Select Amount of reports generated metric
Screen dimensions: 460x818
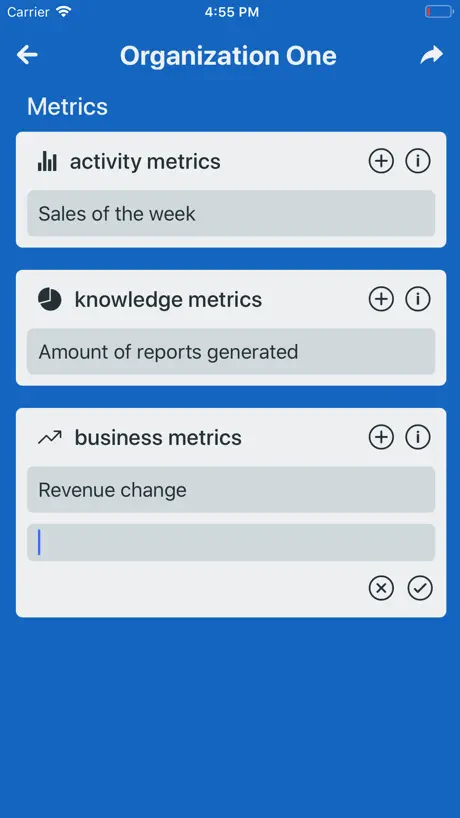click(x=231, y=352)
